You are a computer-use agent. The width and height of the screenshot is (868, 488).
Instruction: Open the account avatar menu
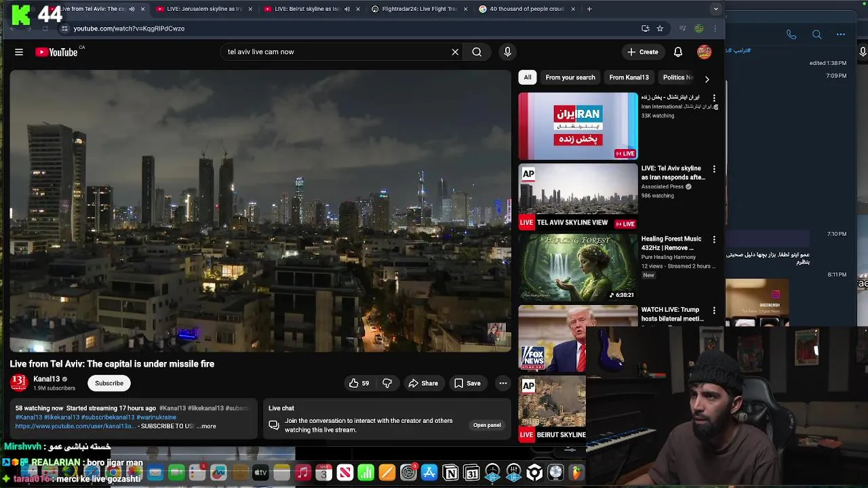pos(704,52)
